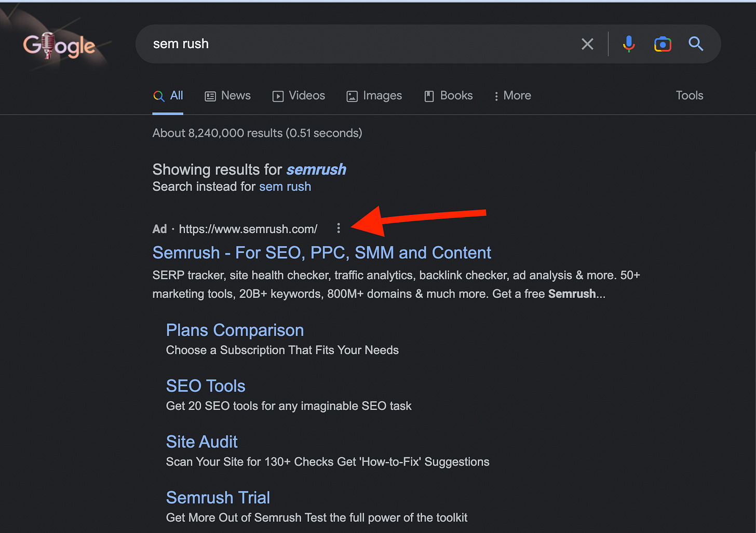Switch to the Images tab

[x=374, y=96]
